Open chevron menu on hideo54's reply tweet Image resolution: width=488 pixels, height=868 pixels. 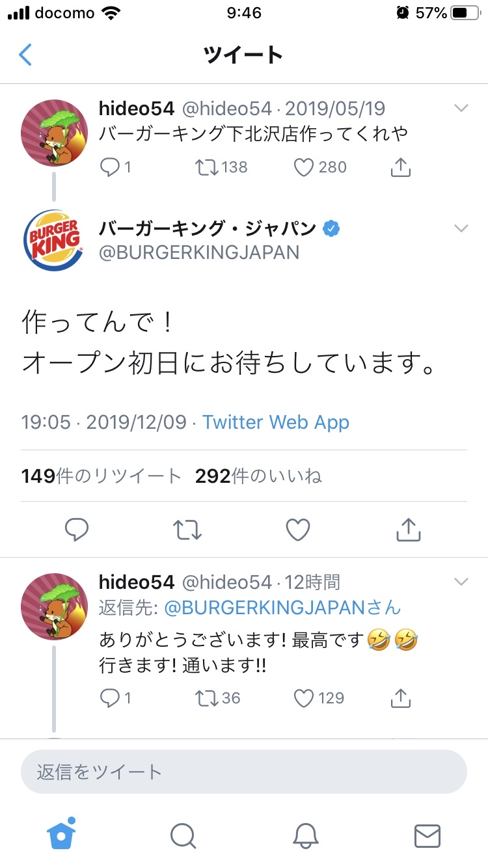point(461,582)
